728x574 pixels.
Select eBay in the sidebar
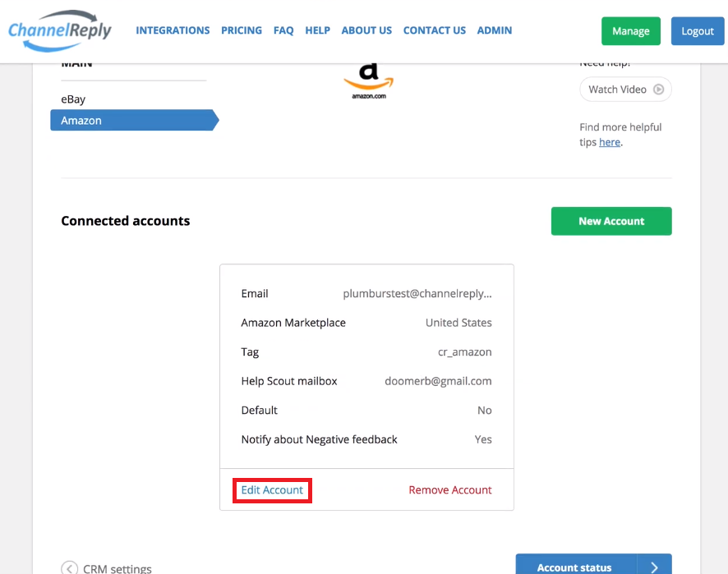73,99
